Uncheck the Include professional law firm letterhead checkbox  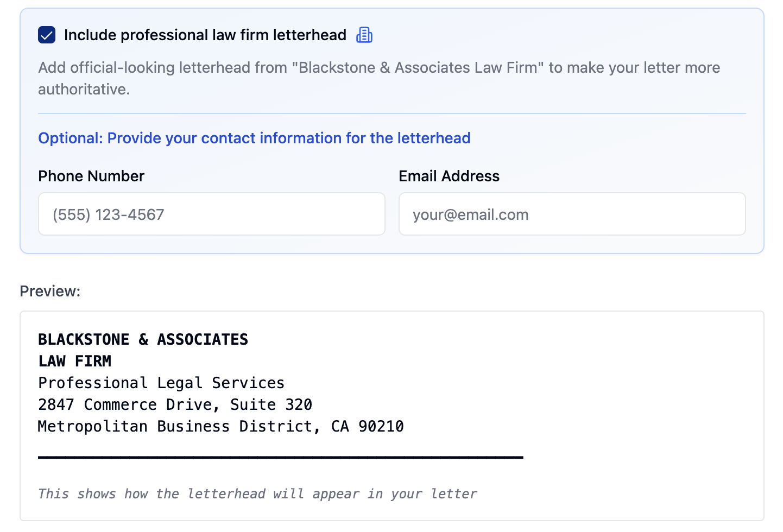(47, 35)
